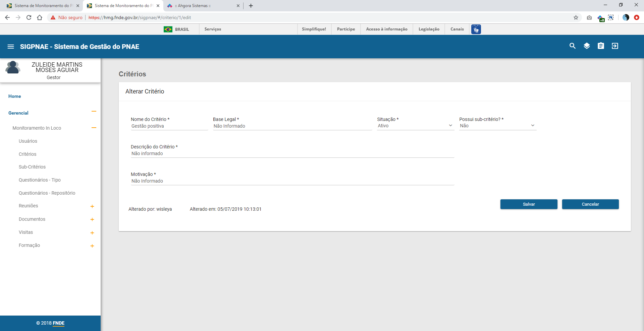Viewport: 644px width, 331px height.
Task: Click the browser home icon
Action: [40, 17]
